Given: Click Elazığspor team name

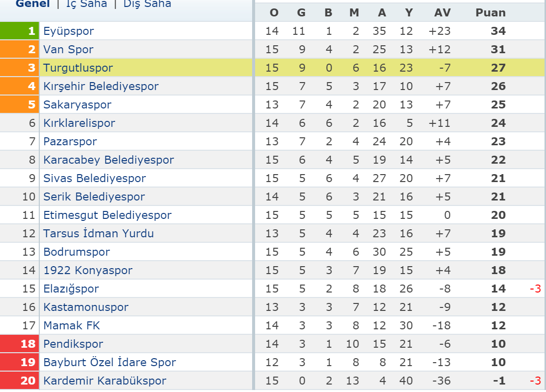Looking at the screenshot, I should [71, 289].
